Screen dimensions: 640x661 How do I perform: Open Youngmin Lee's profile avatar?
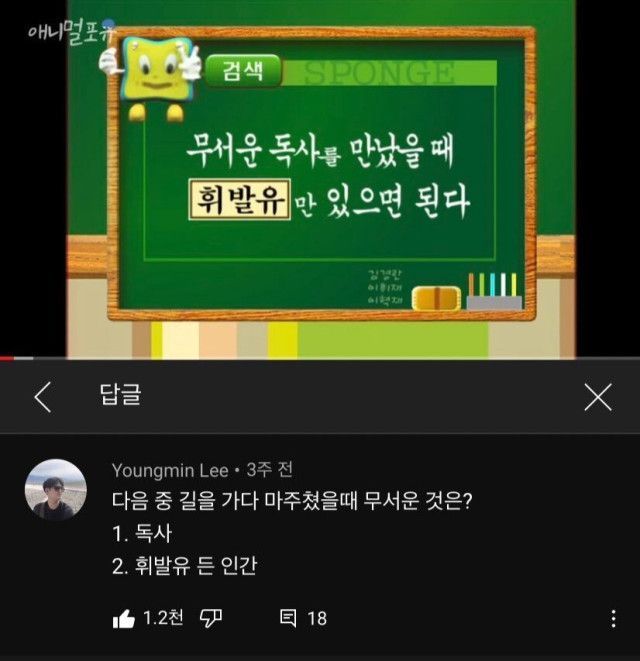(x=56, y=489)
